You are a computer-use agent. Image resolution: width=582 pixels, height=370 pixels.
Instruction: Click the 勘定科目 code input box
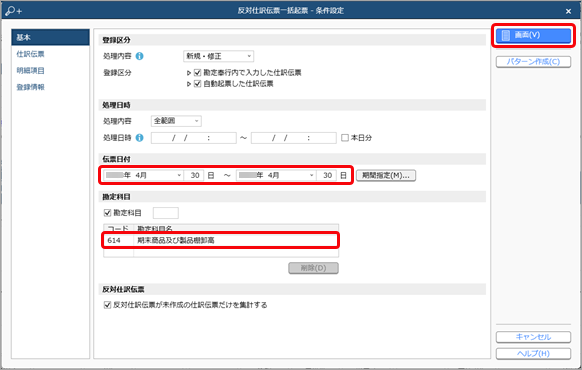point(166,213)
